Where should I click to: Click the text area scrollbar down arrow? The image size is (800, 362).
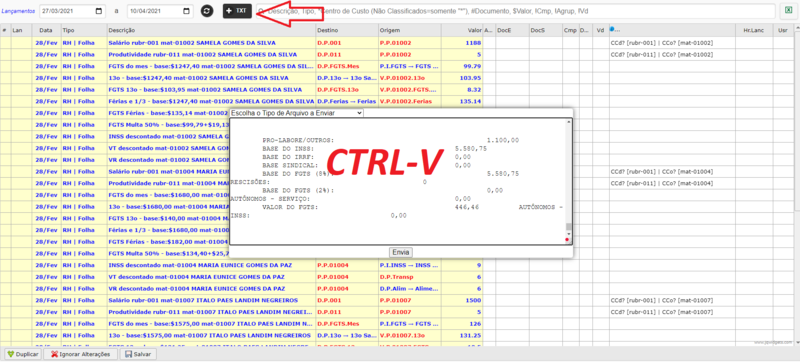point(569,234)
